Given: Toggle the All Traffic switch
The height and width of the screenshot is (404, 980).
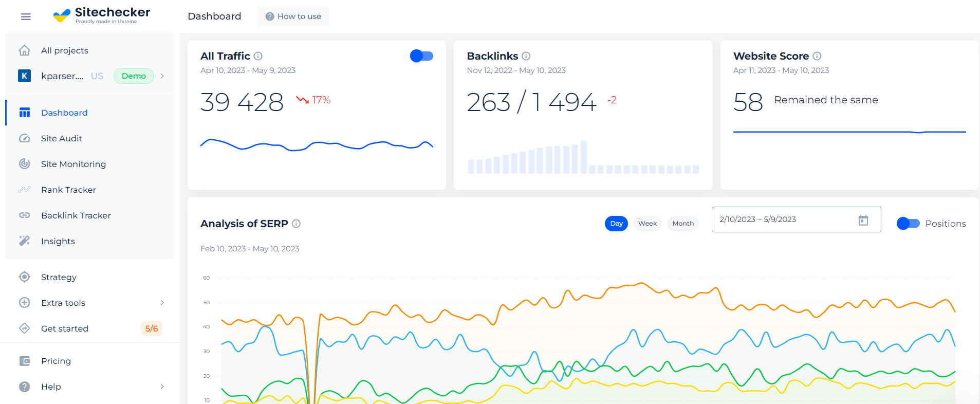Looking at the screenshot, I should point(421,56).
